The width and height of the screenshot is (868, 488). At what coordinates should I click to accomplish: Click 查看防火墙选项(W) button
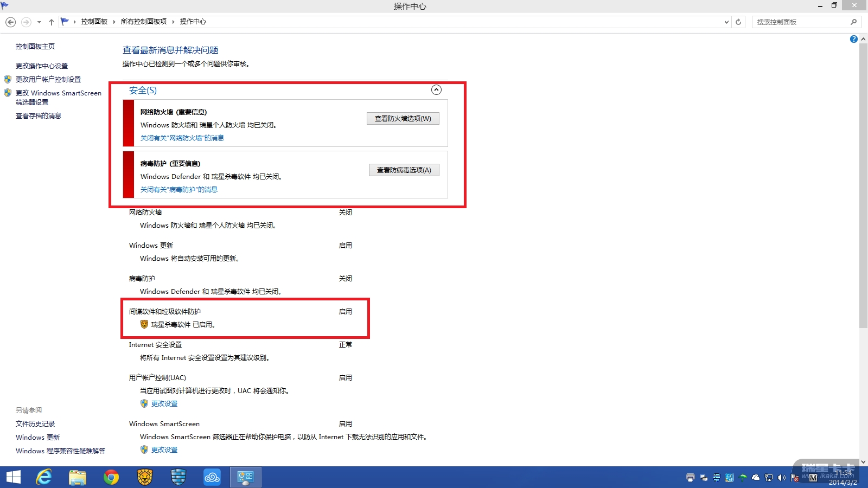403,119
